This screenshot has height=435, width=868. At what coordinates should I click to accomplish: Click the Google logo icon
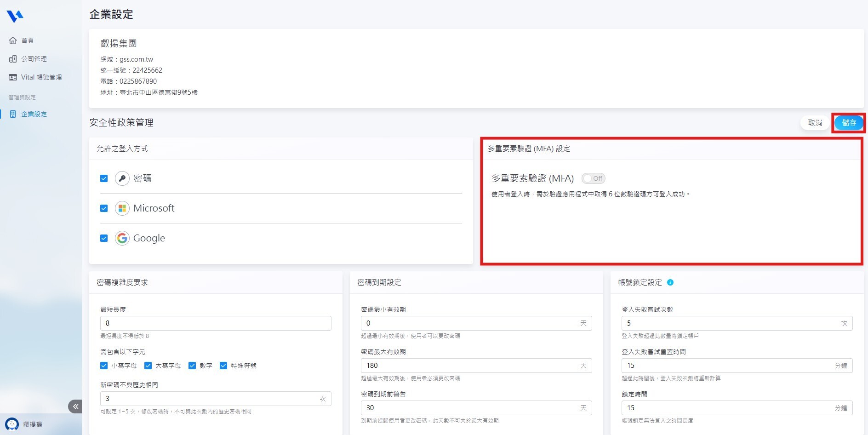pyautogui.click(x=122, y=238)
